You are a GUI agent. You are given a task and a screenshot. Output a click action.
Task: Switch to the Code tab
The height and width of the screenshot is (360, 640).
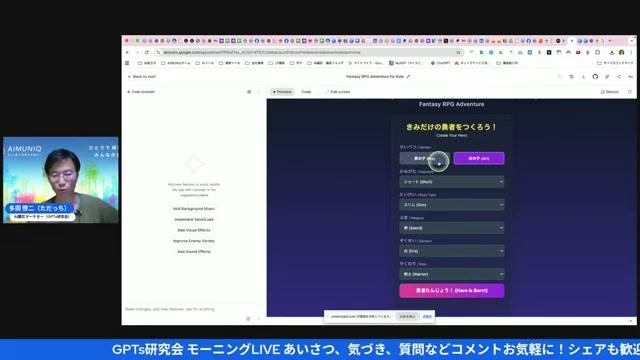pyautogui.click(x=306, y=92)
